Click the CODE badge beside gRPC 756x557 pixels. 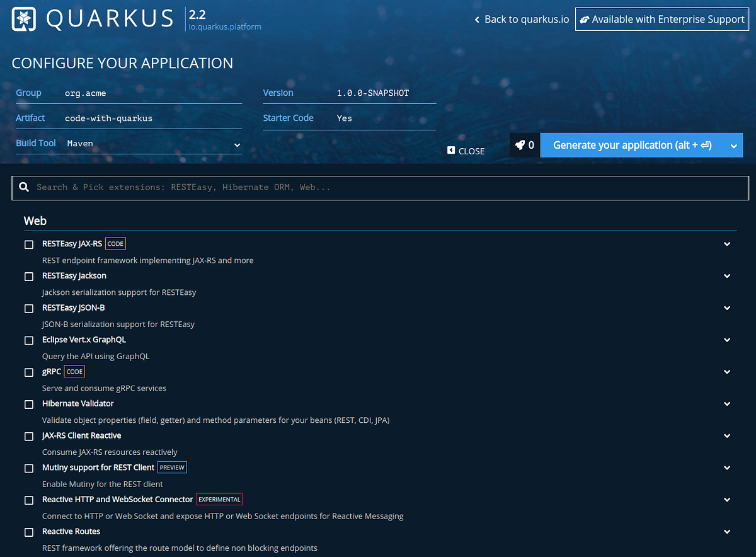[x=74, y=371]
